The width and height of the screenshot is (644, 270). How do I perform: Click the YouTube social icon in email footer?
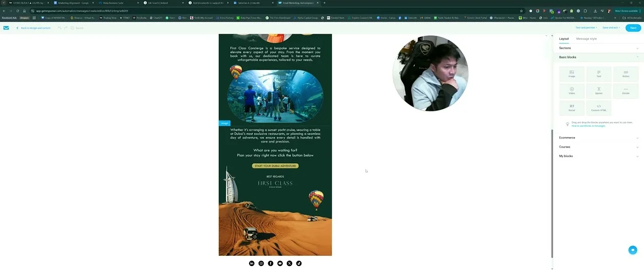point(280,263)
